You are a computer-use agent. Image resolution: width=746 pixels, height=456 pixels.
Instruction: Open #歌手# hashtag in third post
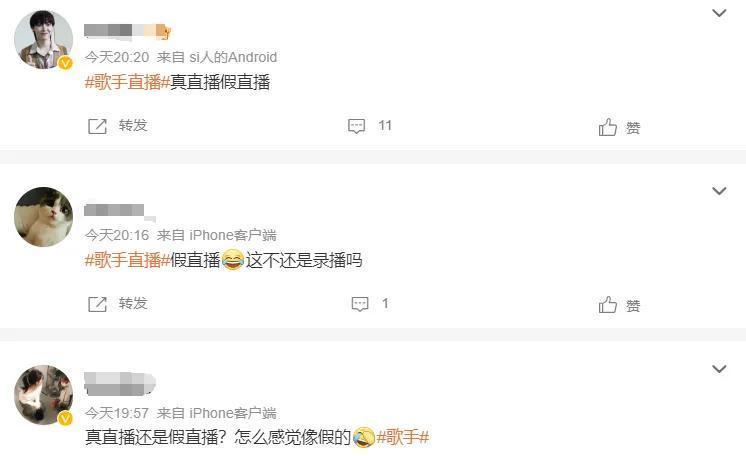tap(403, 436)
